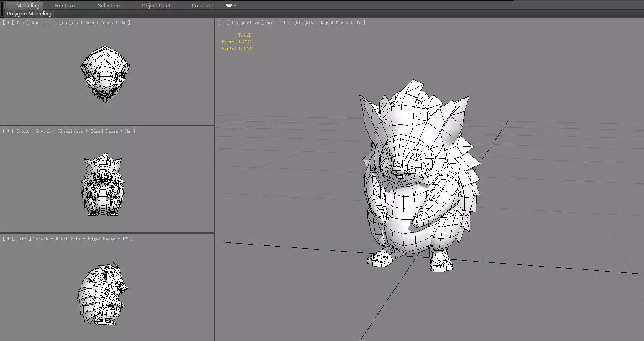Click the Polys: 1,212 statistic
The height and width of the screenshot is (341, 644).
coord(236,42)
